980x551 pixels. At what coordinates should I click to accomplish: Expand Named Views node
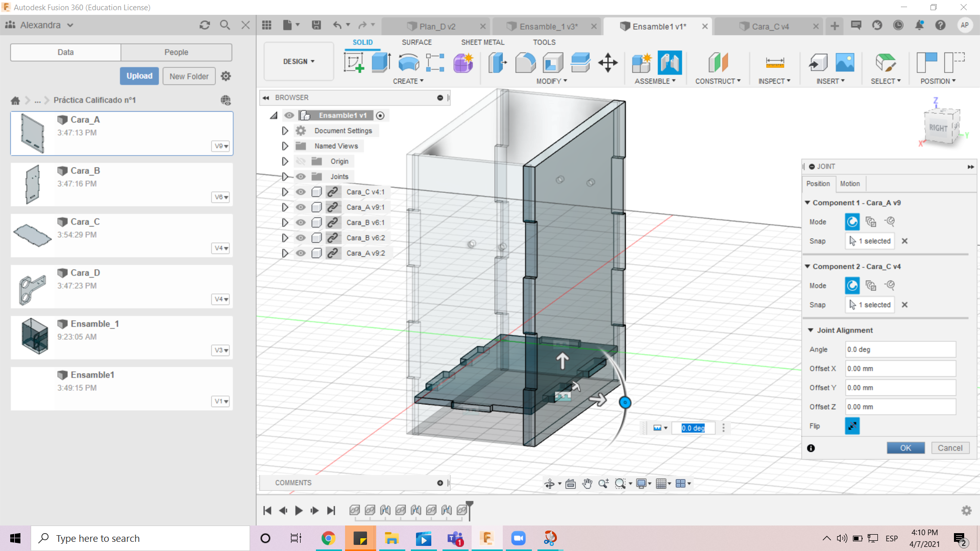click(x=285, y=146)
